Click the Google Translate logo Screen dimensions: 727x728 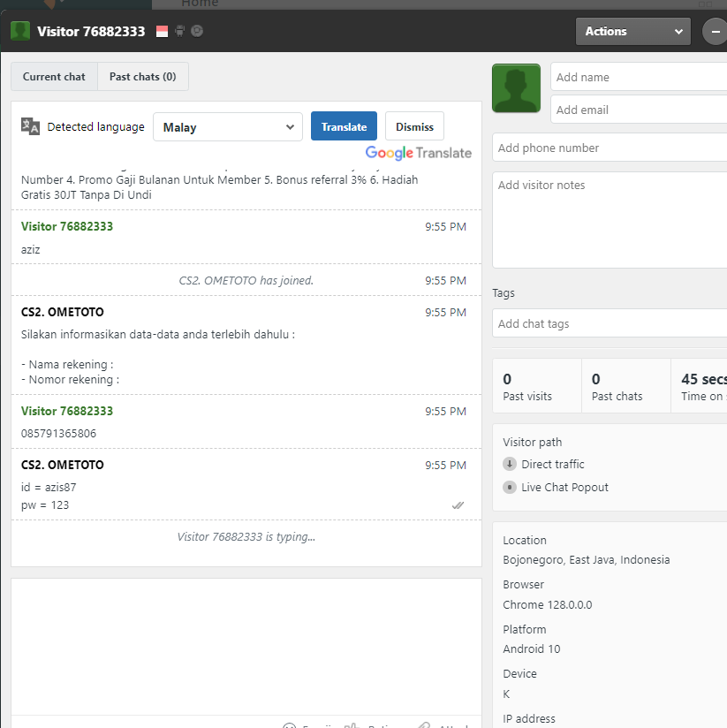(419, 153)
